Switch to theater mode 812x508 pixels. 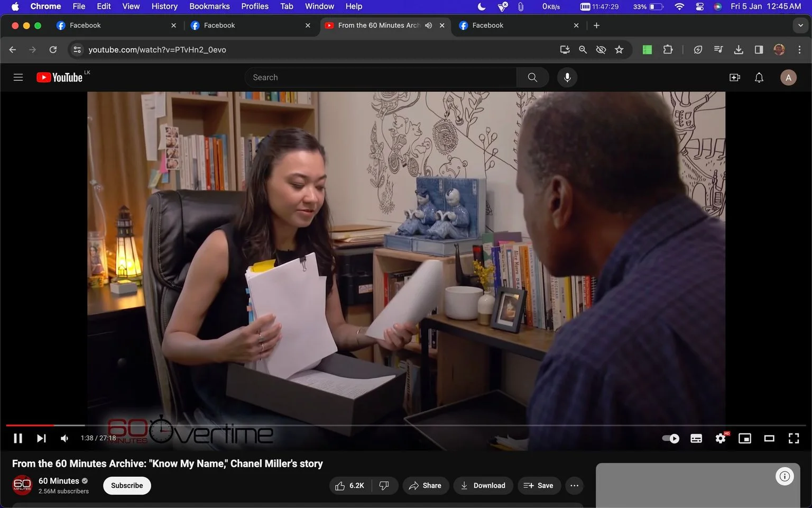pos(769,438)
